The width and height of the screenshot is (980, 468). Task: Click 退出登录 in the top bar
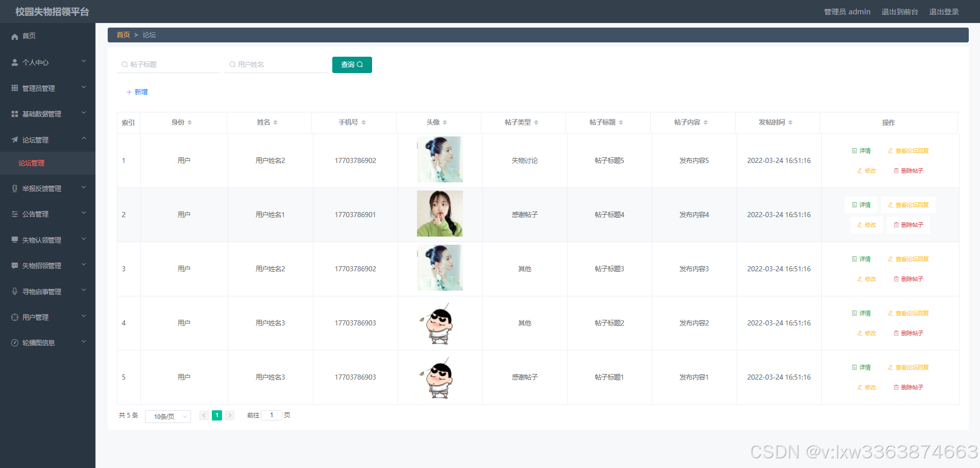point(944,12)
